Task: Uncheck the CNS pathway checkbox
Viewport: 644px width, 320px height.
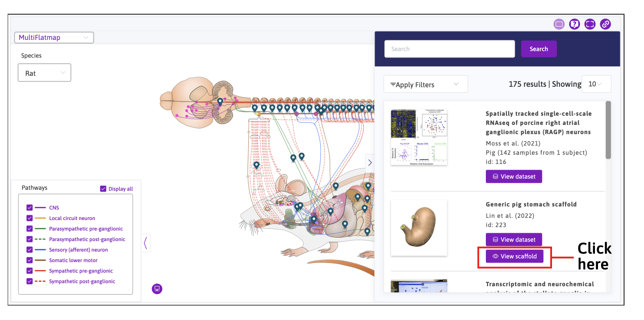Action: tap(29, 208)
